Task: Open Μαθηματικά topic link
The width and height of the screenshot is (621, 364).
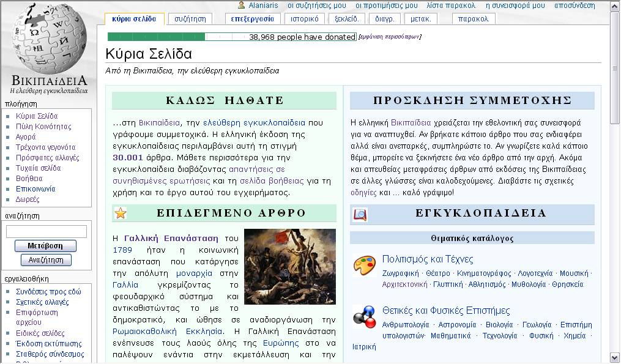Action: pyautogui.click(x=451, y=335)
